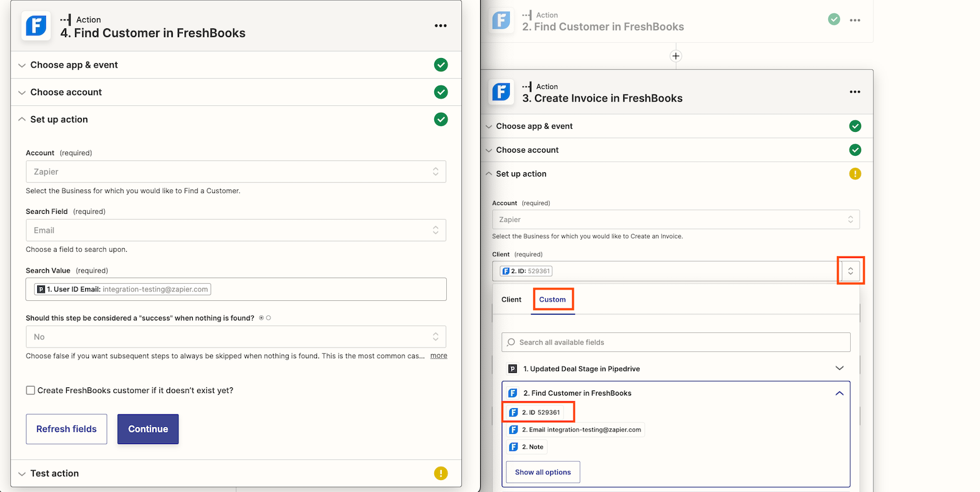The height and width of the screenshot is (492, 980).
Task: Click yellow warning icon beside step 3 Set up action
Action: click(855, 173)
